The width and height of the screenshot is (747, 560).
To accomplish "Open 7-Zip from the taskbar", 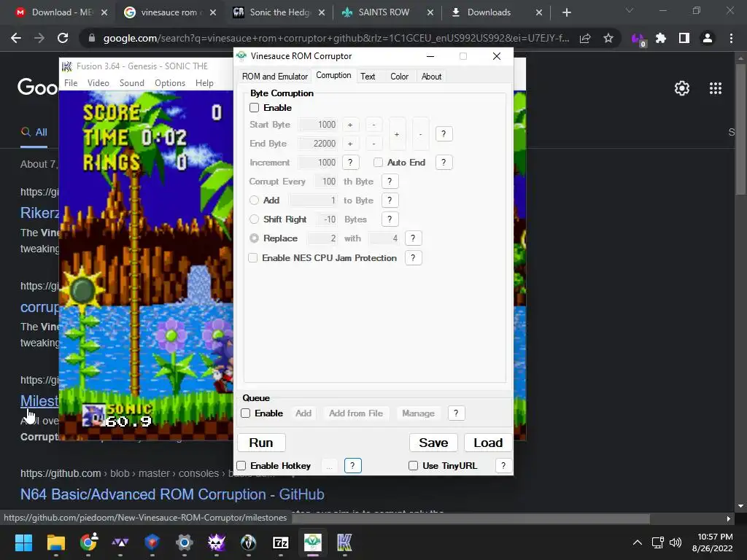I will tap(281, 542).
